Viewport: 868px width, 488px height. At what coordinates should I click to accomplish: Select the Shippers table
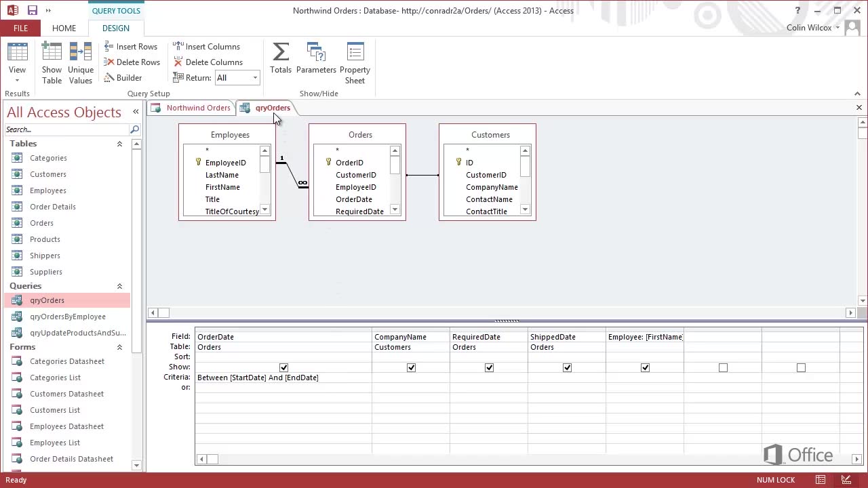click(x=66, y=256)
